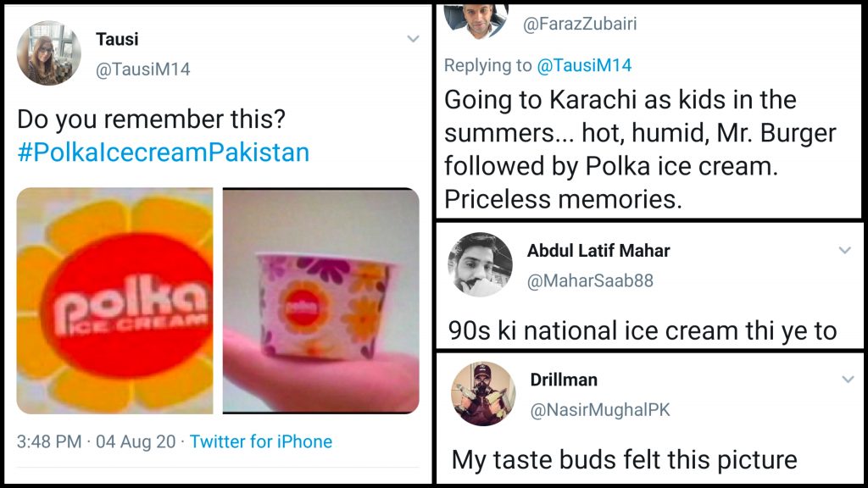Image resolution: width=868 pixels, height=488 pixels.
Task: Open Drillman's profile avatar
Action: pos(483,393)
